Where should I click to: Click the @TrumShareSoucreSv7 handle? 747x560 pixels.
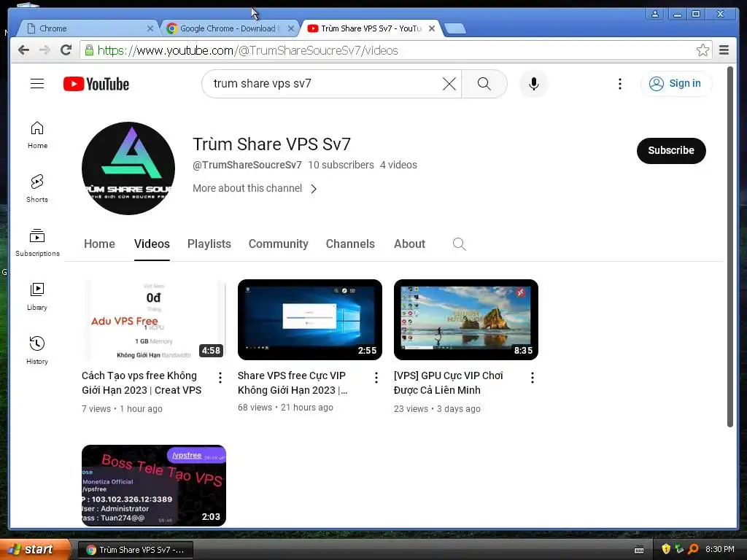coord(247,165)
